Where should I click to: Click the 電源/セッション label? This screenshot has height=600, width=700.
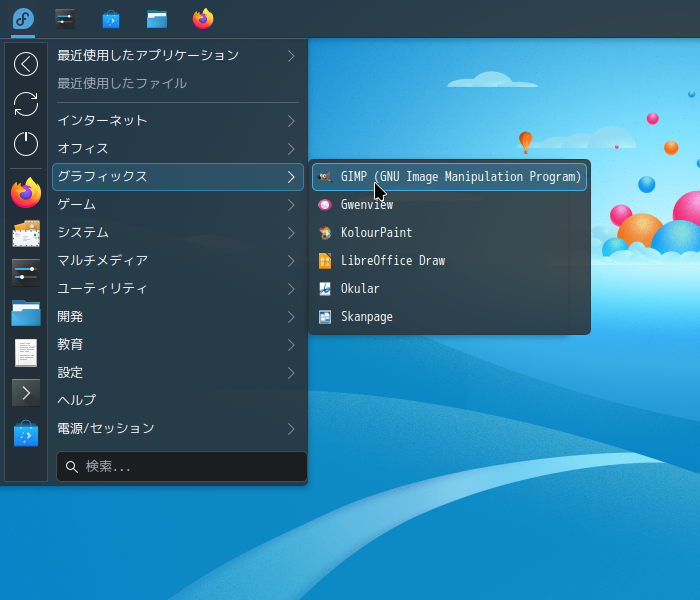[x=106, y=429]
